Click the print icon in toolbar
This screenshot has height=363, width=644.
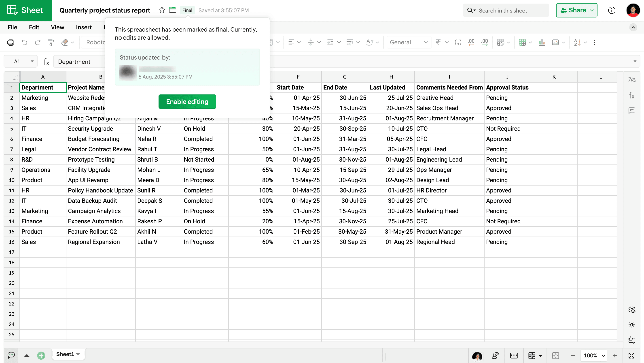coord(11,43)
